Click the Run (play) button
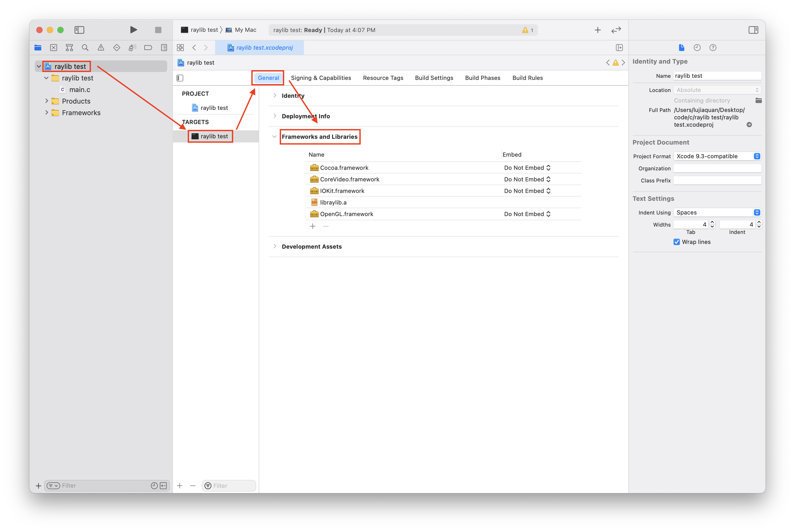Screen dimensions: 795x532 (133, 30)
